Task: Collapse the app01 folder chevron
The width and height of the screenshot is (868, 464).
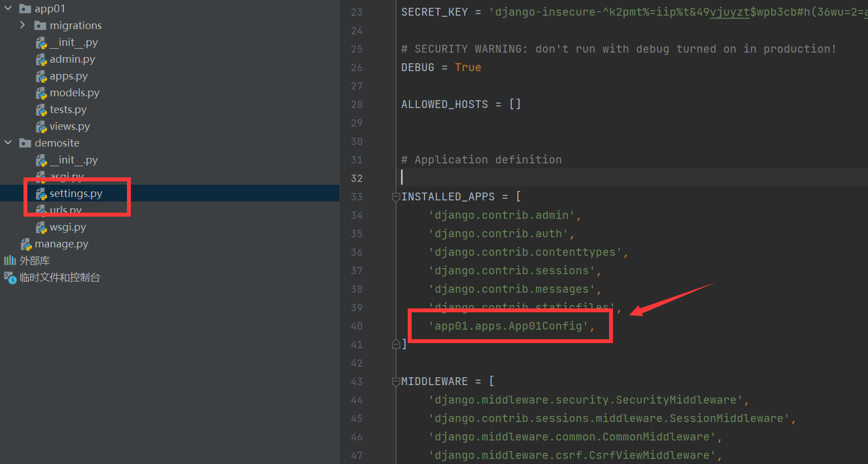Action: click(8, 8)
